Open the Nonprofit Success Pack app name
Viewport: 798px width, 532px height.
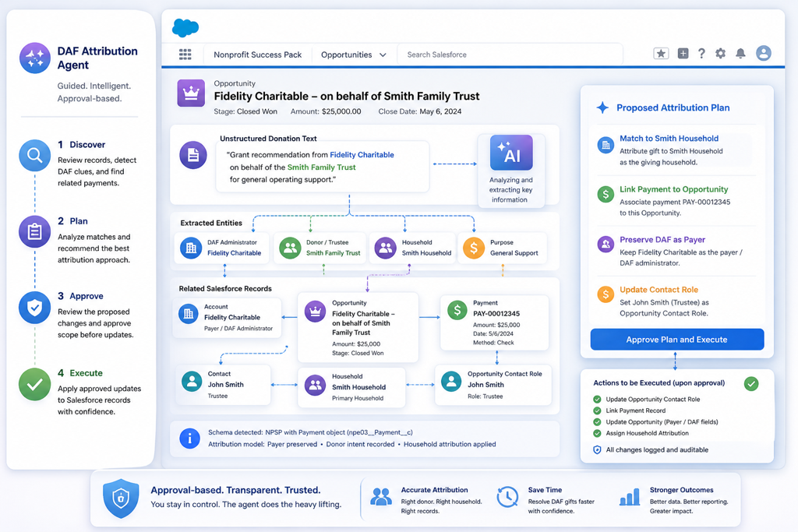(x=257, y=55)
